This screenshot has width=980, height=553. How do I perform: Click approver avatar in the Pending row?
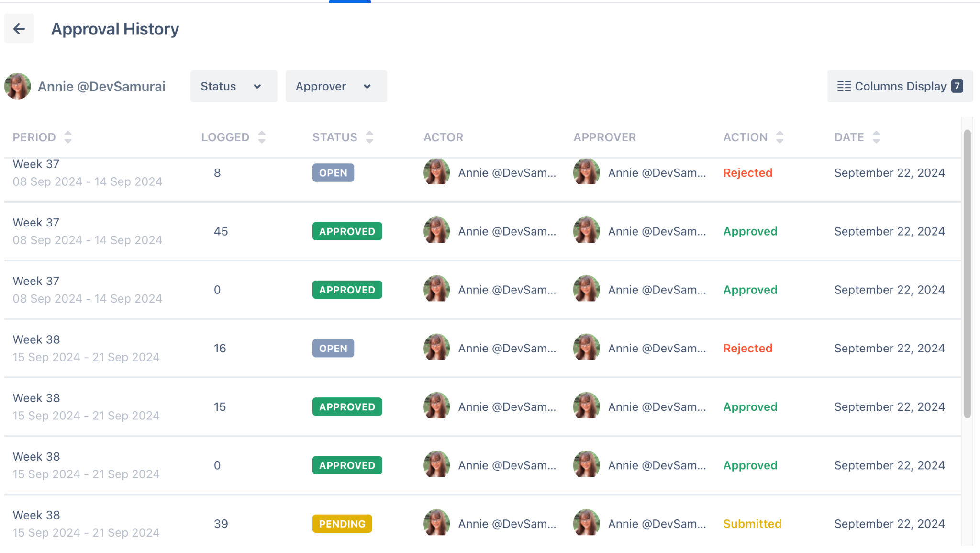[586, 523]
